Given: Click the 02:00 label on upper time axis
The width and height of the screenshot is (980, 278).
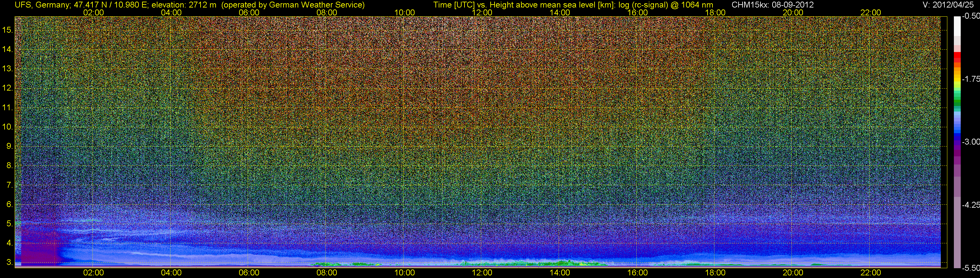Looking at the screenshot, I should 93,12.
